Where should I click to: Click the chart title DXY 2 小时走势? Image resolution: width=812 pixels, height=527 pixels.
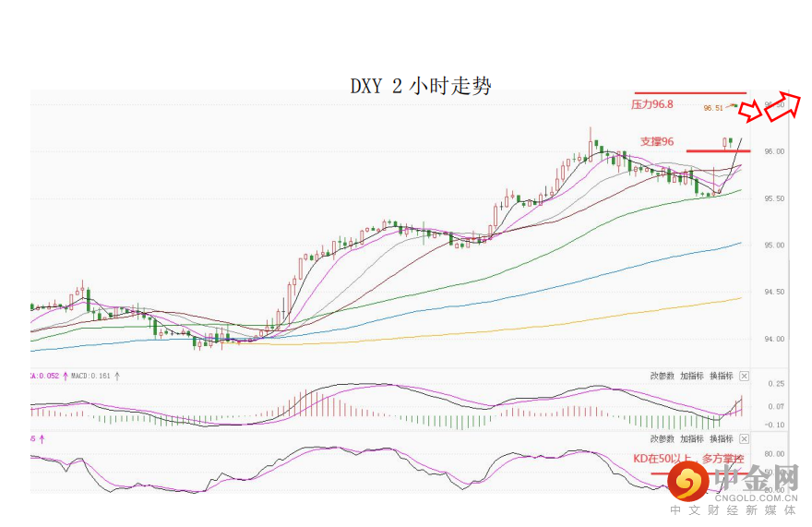click(421, 86)
